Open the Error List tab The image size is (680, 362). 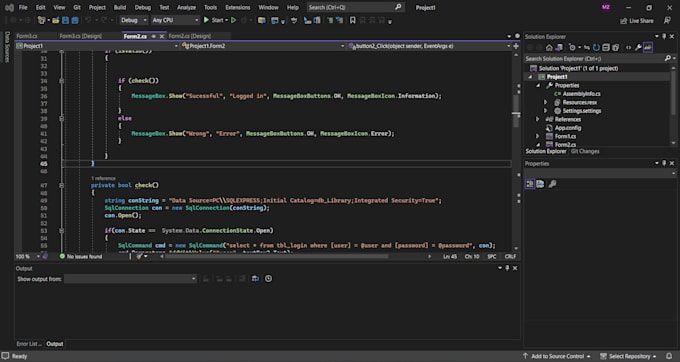[x=29, y=344]
